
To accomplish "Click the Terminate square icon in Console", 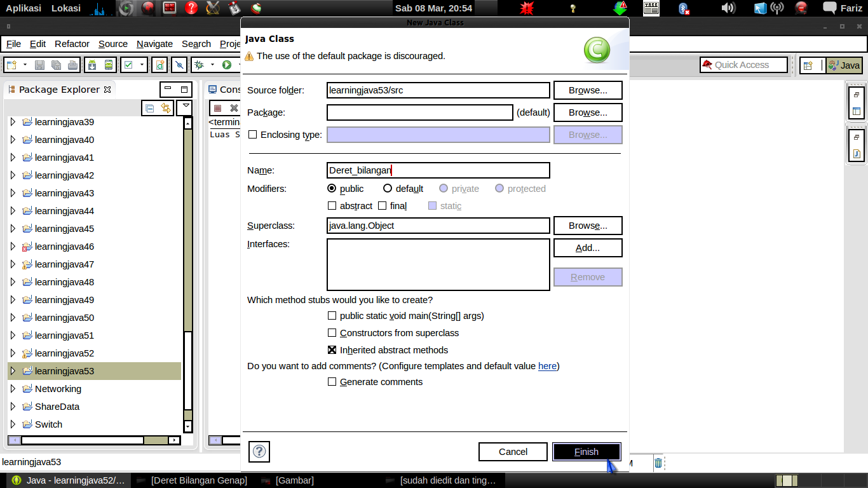I will click(x=217, y=108).
